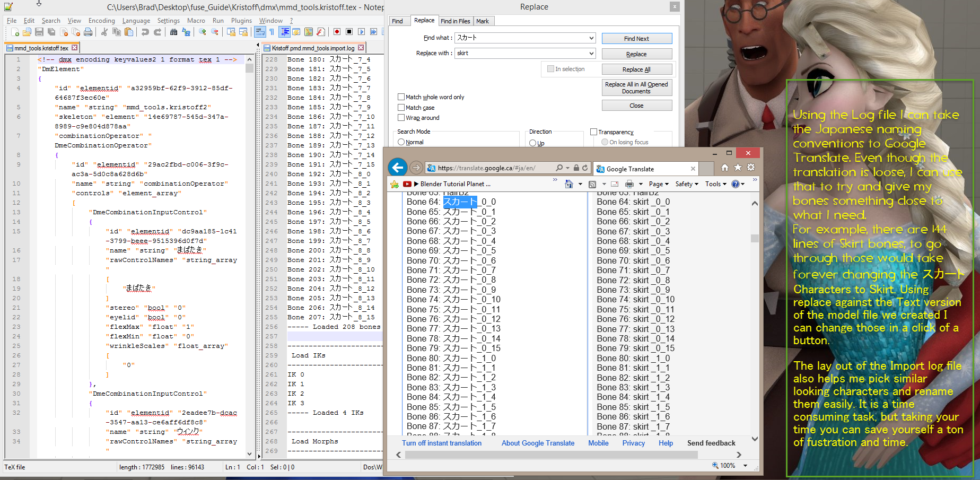
Task: Open Find with the binoculars icon
Action: [x=174, y=32]
